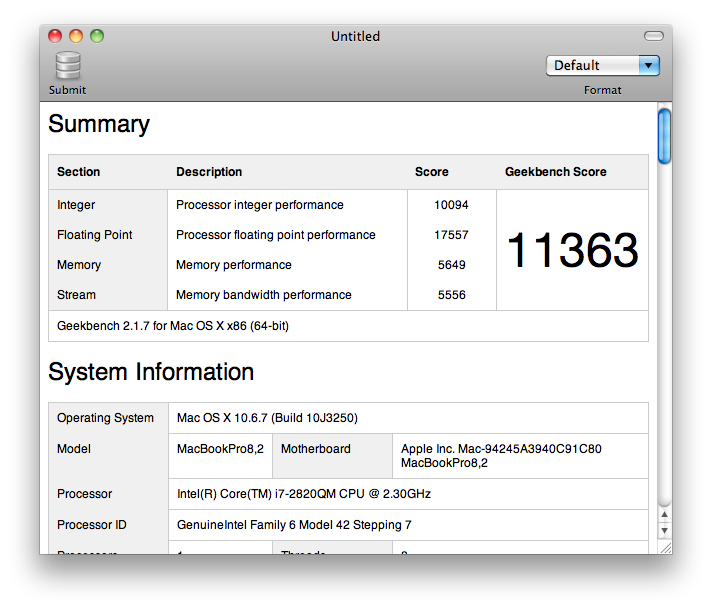The image size is (712, 609).
Task: Click the Mac OS X 10.6.7 build value
Action: [x=267, y=418]
